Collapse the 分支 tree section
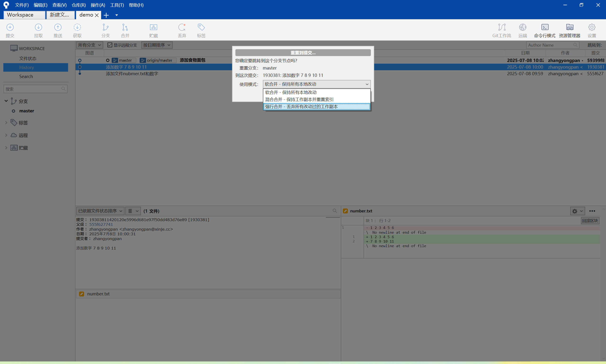The height and width of the screenshot is (364, 606). click(6, 101)
